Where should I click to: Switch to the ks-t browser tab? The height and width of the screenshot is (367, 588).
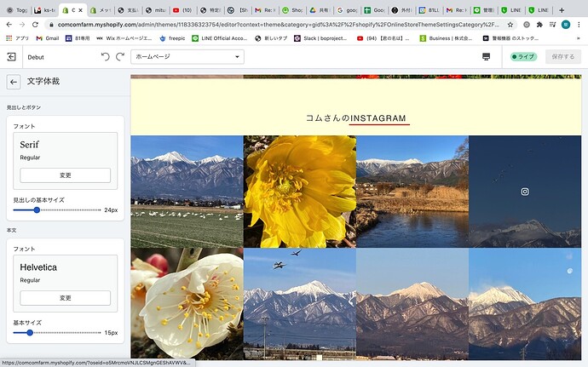click(x=45, y=10)
